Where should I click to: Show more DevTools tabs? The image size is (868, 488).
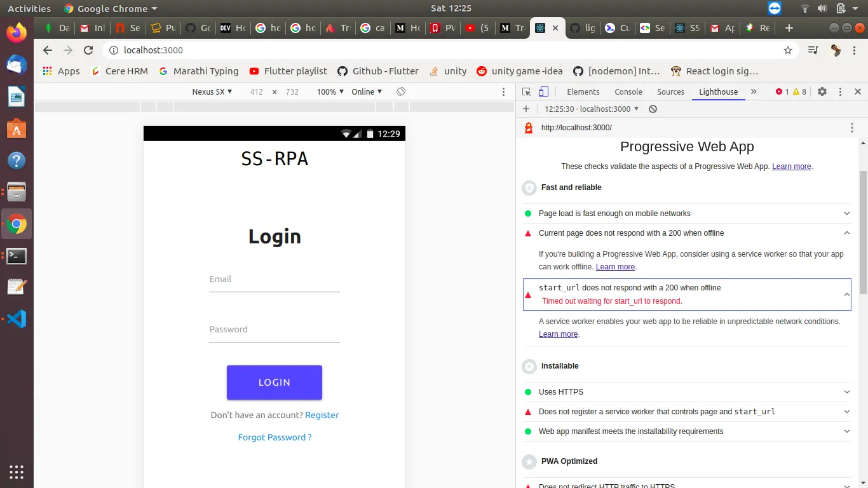[754, 91]
